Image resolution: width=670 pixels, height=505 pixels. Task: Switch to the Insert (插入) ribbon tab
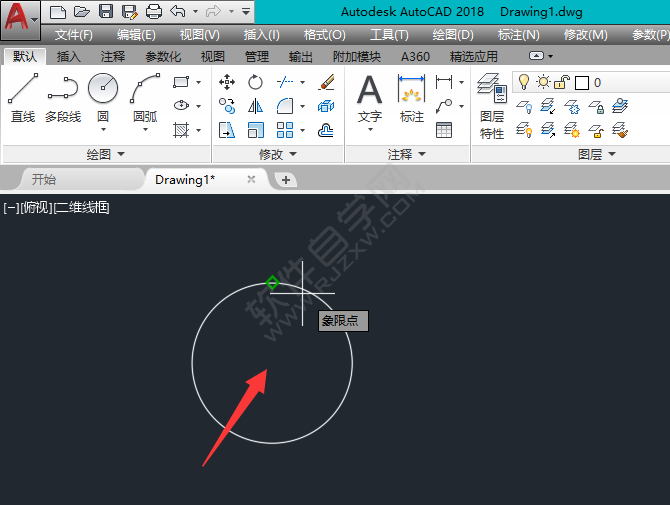pos(69,56)
